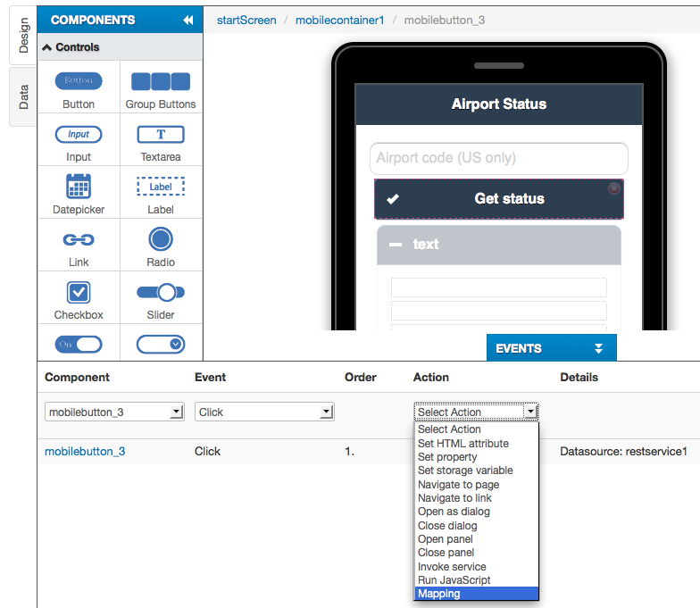Switch to the Design tab
The image size is (700, 608).
(x=23, y=36)
